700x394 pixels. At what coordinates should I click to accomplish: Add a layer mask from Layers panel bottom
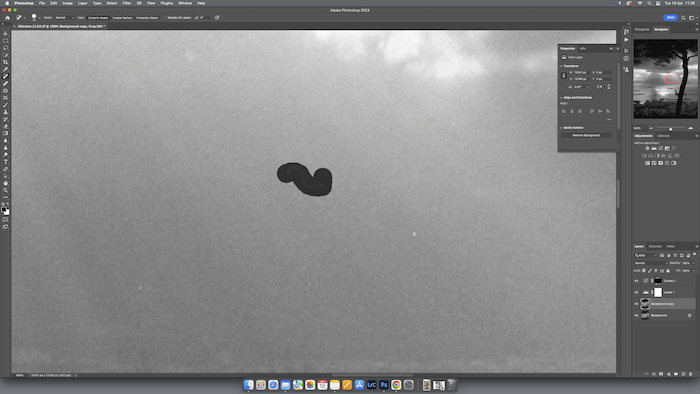coord(661,374)
